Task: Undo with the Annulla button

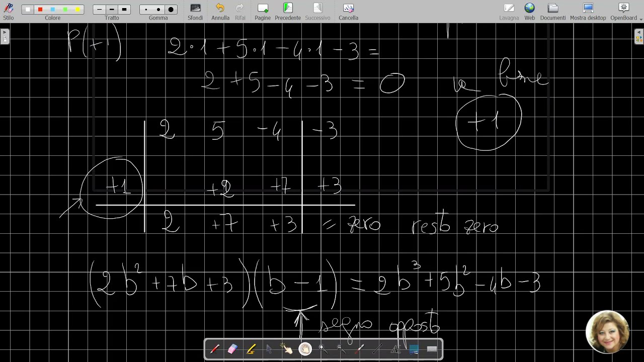Action: 220,11
